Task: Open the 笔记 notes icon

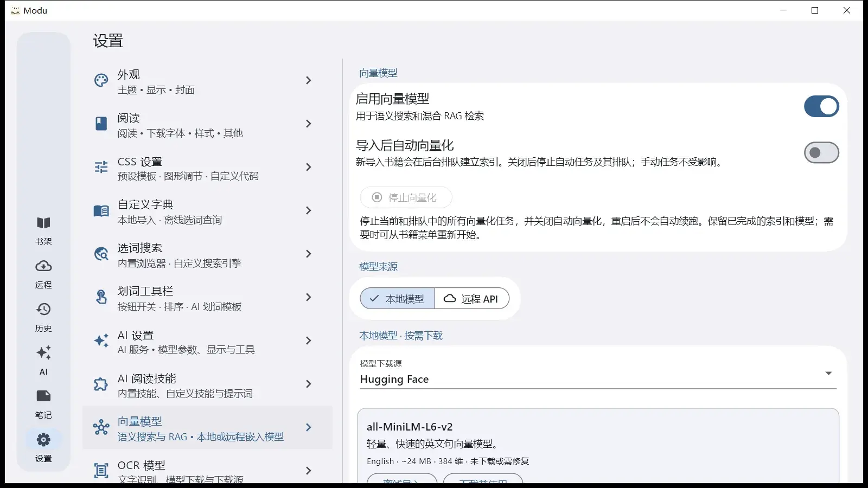Action: tap(43, 396)
